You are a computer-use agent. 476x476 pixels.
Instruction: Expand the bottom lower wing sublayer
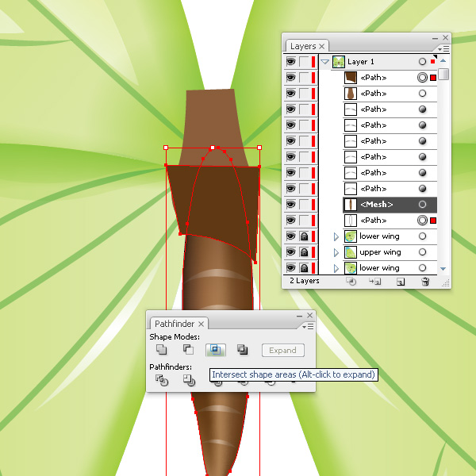[x=336, y=268]
